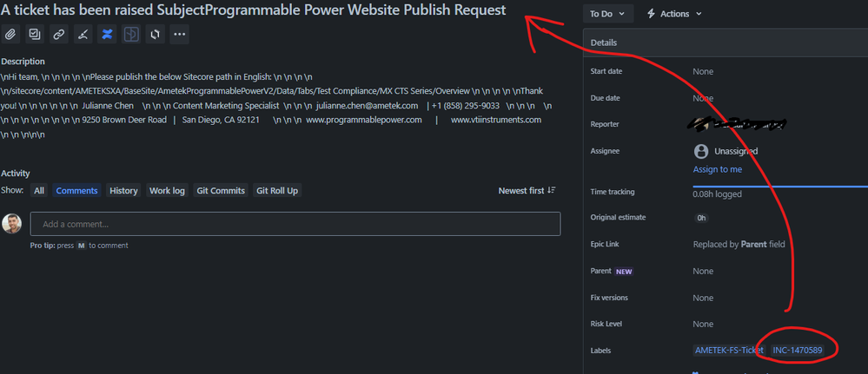Click the Start date None value
Viewport: 868px width, 374px height.
(703, 71)
